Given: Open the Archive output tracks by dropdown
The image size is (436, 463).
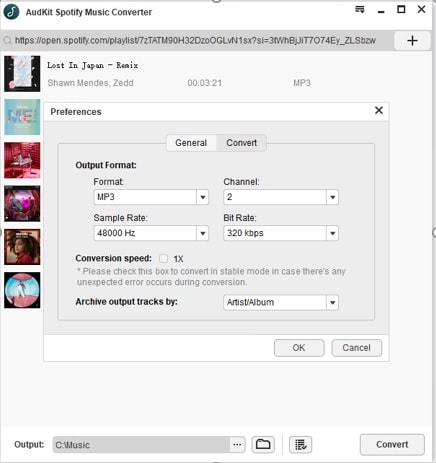Looking at the screenshot, I should [281, 302].
